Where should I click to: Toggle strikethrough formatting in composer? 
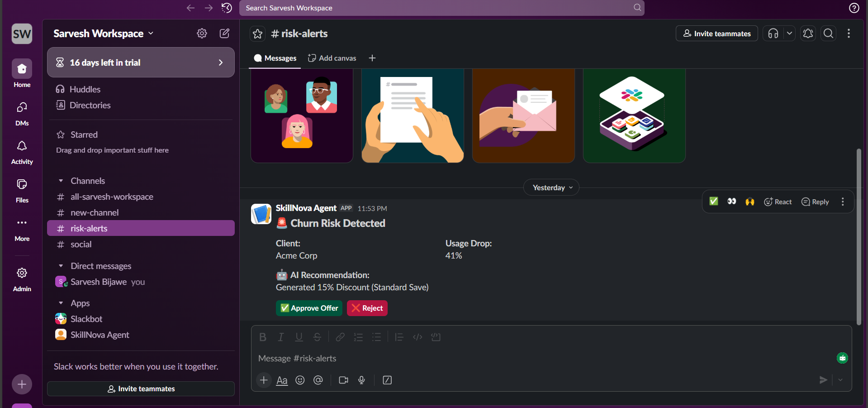click(317, 337)
